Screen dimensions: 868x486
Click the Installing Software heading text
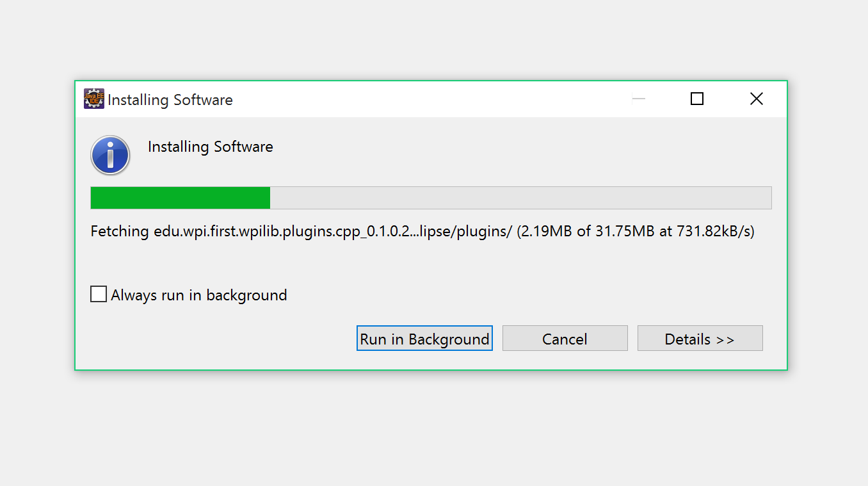[x=210, y=147]
